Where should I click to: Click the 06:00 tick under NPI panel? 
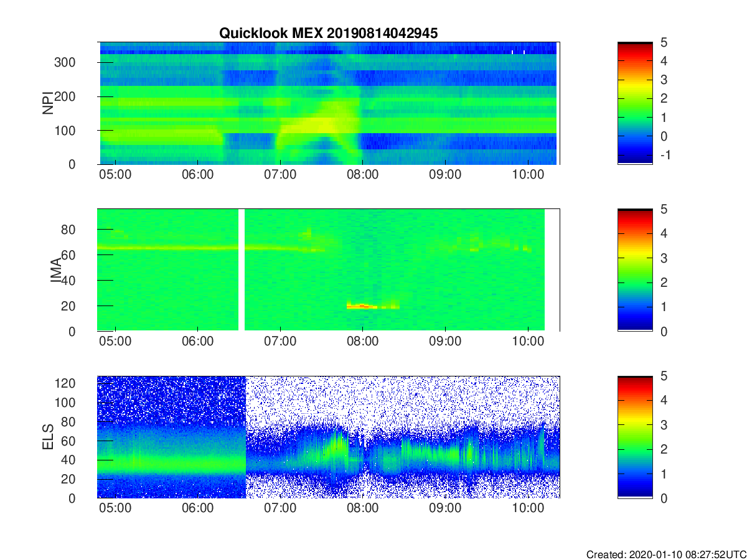[x=198, y=174]
